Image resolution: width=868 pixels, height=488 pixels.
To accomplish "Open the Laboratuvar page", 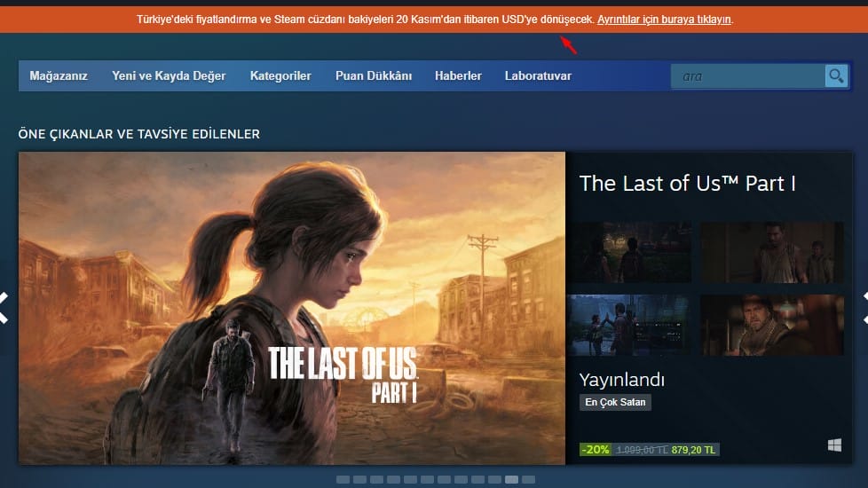I will point(538,75).
